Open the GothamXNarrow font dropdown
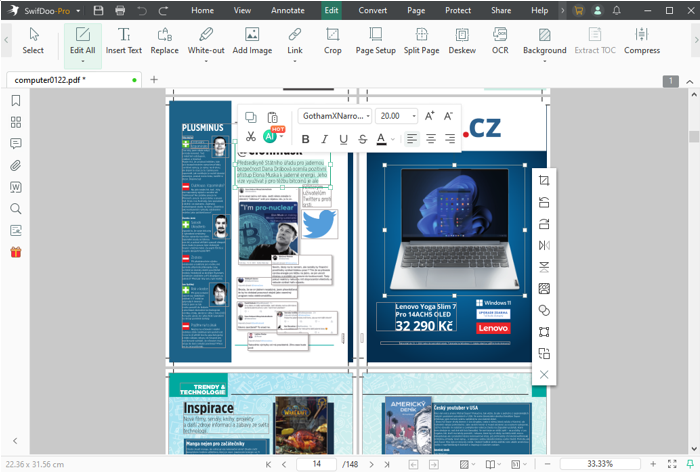700x472 pixels. click(334, 116)
